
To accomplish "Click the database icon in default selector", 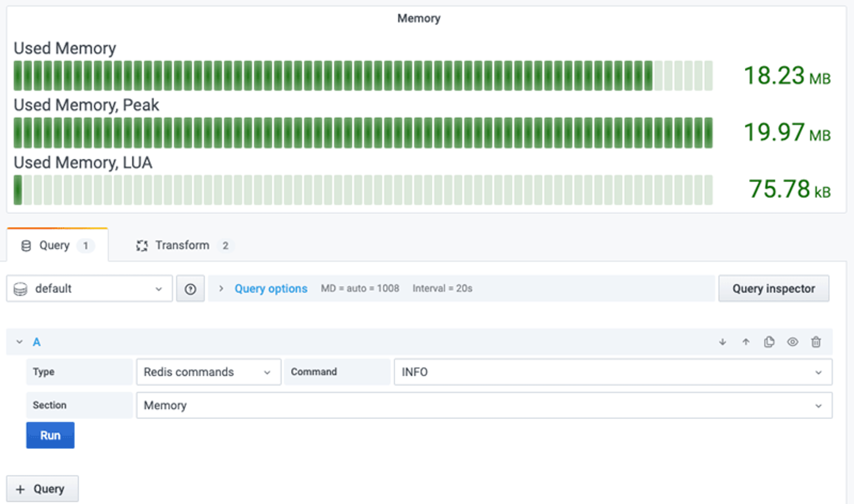I will (x=20, y=289).
